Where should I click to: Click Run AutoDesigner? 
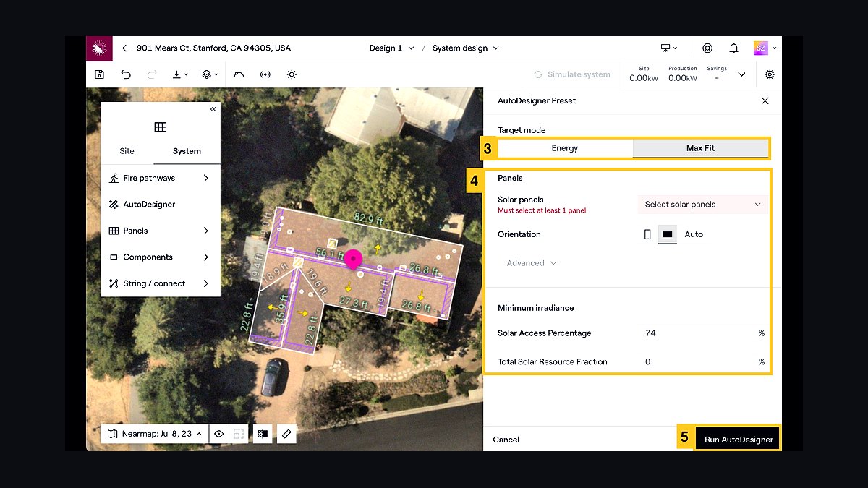click(739, 440)
